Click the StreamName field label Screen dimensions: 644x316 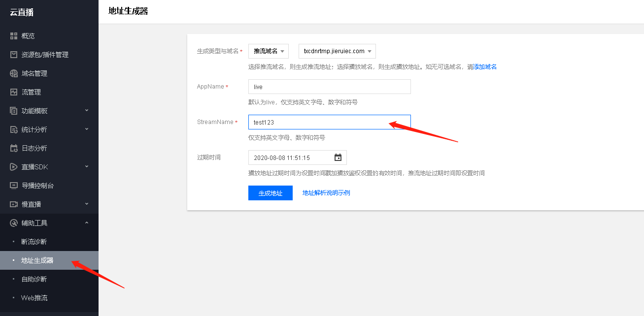215,122
